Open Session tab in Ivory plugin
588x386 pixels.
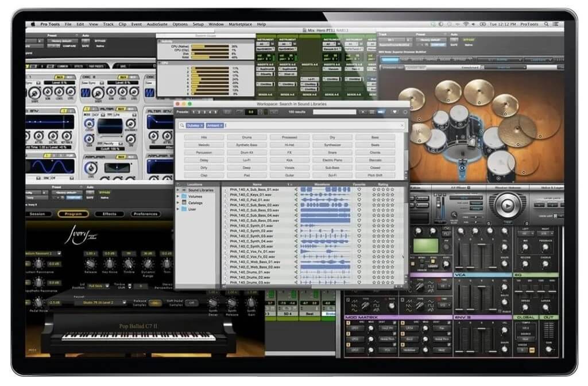tap(37, 214)
